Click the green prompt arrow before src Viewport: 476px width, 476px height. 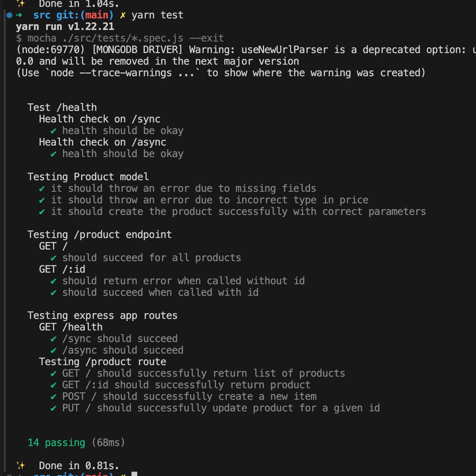coord(19,15)
